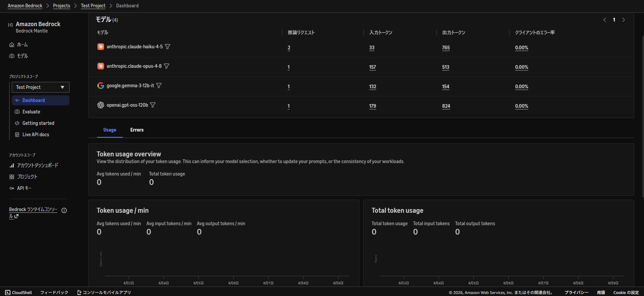Image resolution: width=644 pixels, height=296 pixels.
Task: Click output tokens value 154
Action: (446, 87)
